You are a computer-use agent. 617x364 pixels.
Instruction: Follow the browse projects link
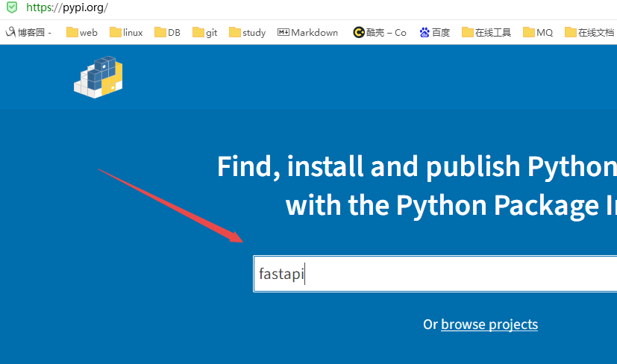pyautogui.click(x=489, y=324)
